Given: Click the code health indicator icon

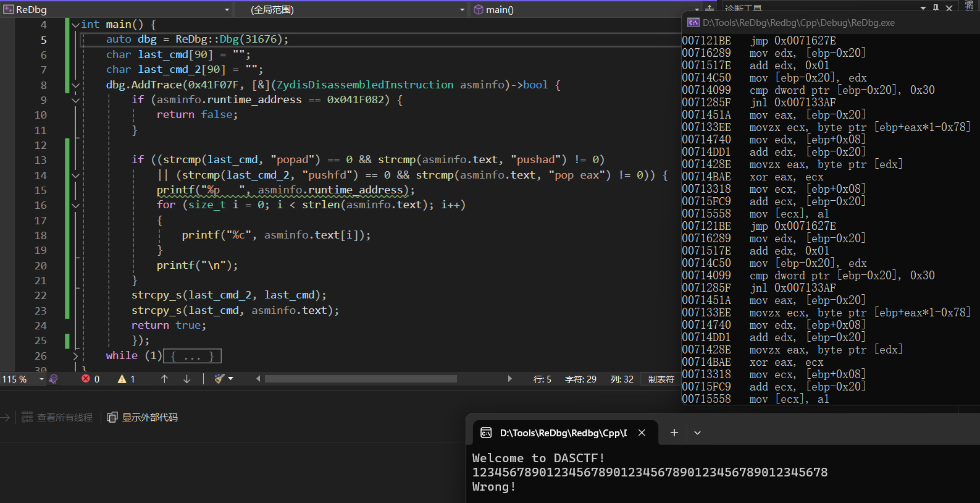Looking at the screenshot, I should (54, 379).
